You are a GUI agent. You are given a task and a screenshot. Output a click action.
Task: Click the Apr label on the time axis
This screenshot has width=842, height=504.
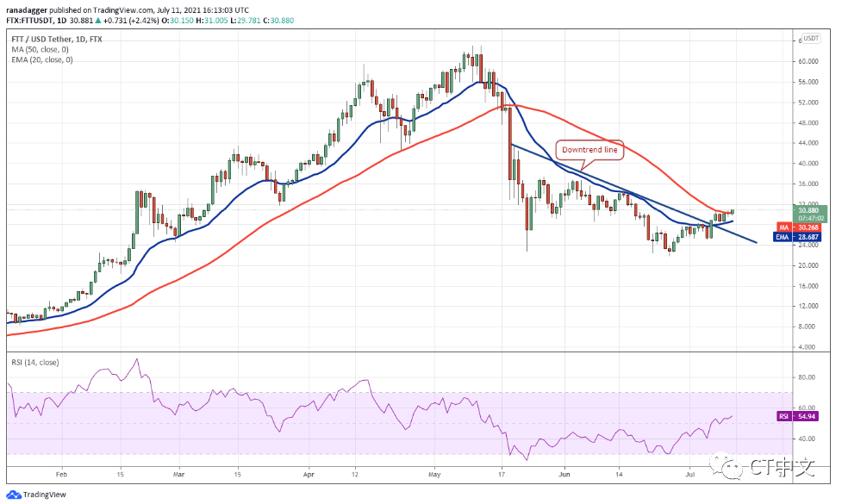309,474
